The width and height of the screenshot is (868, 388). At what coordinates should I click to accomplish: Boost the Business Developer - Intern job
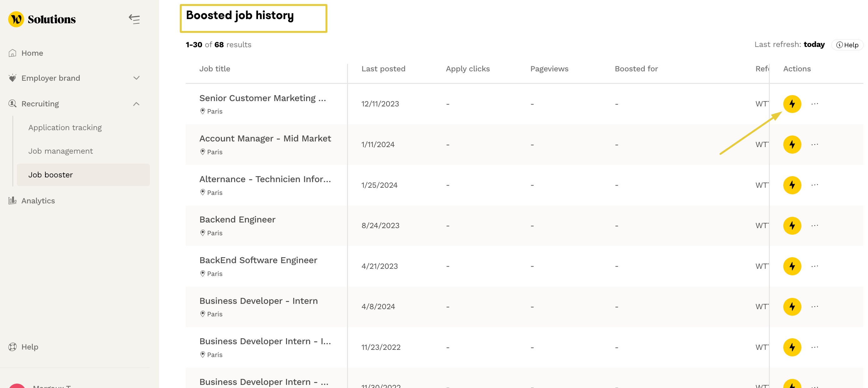click(x=792, y=306)
